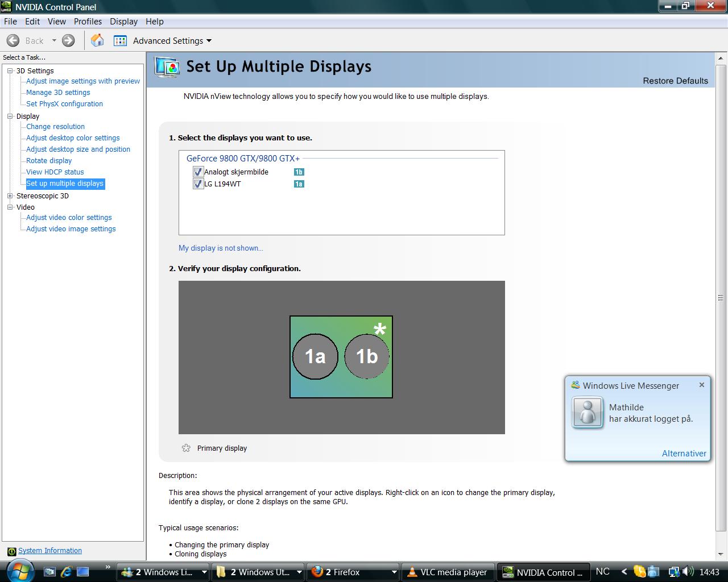Image resolution: width=728 pixels, height=582 pixels.
Task: Click the NVIDIA Control Panel title icon
Action: pos(7,7)
